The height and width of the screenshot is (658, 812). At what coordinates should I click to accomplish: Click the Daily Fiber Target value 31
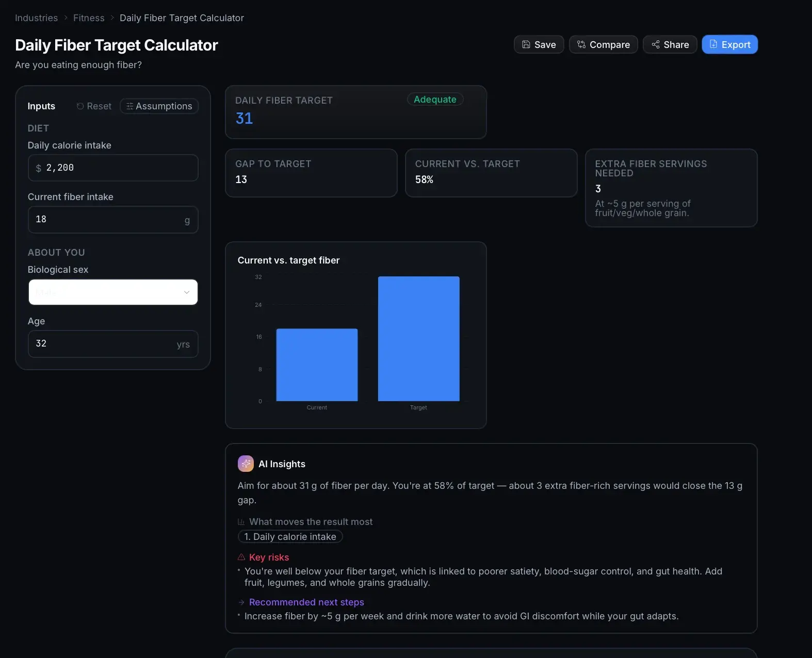(x=244, y=119)
